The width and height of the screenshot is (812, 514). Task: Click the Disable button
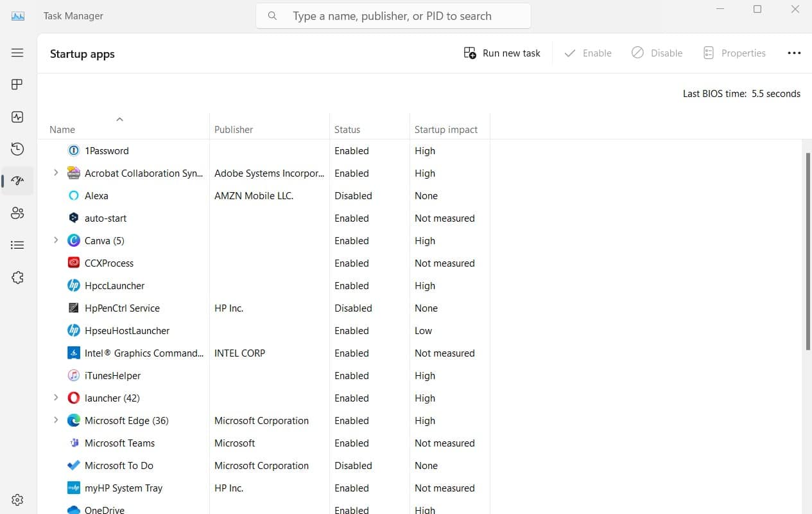coord(657,53)
